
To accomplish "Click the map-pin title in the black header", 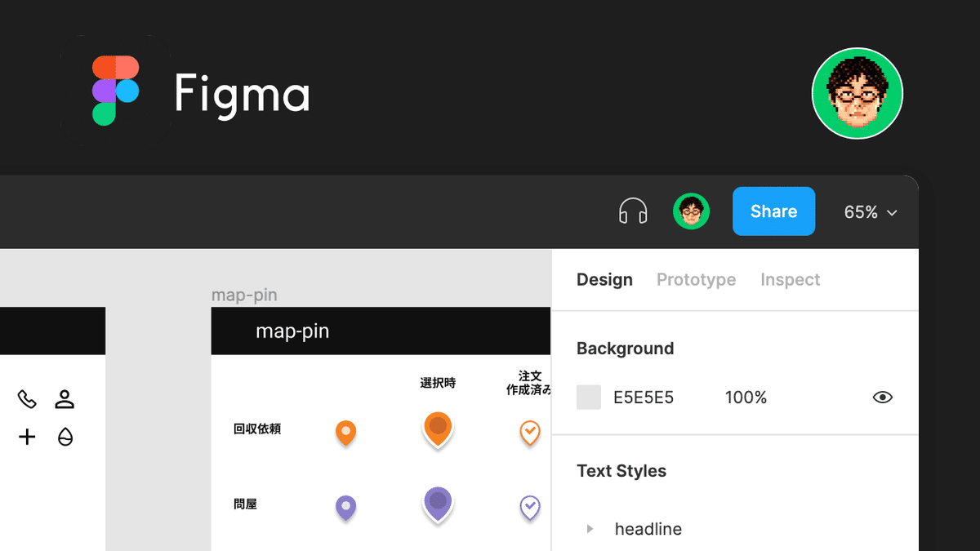I will coord(292,331).
